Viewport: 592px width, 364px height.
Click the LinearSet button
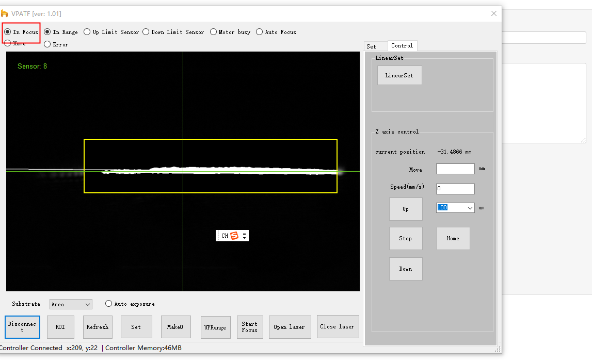click(x=399, y=75)
